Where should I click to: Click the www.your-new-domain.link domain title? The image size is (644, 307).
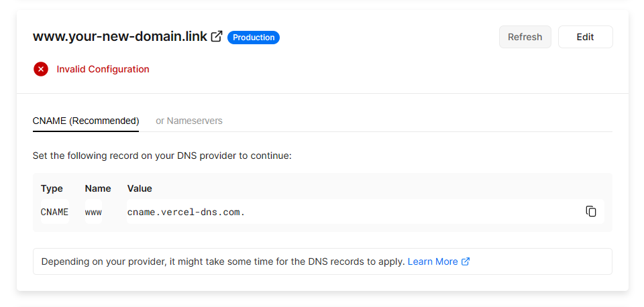[121, 37]
